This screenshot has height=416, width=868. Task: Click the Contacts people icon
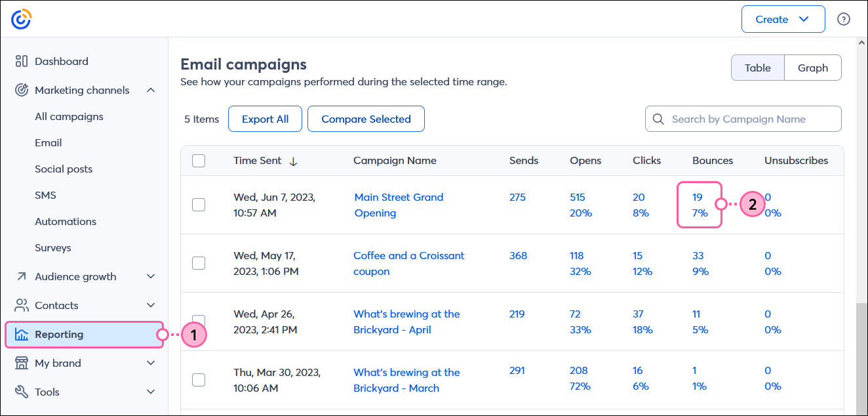pyautogui.click(x=22, y=305)
